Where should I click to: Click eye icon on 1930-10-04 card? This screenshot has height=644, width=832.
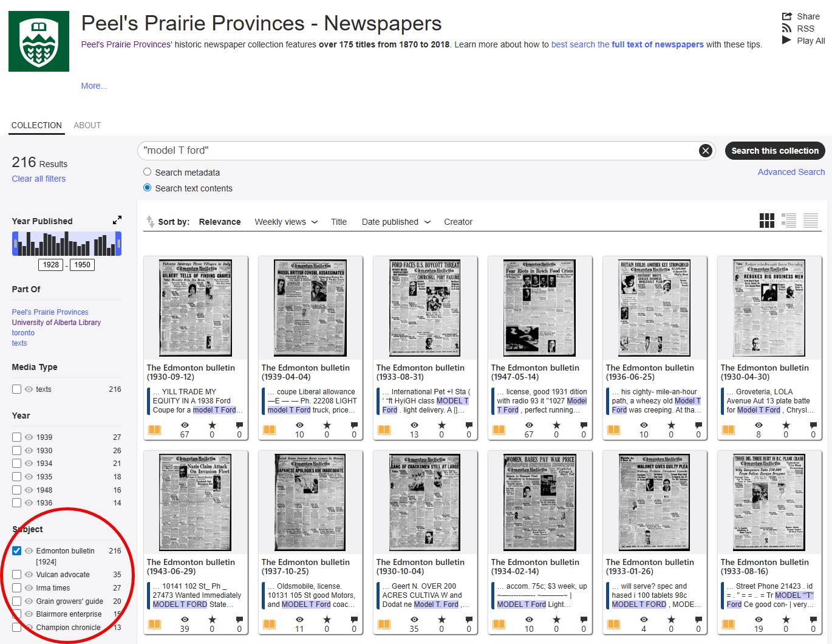414,620
